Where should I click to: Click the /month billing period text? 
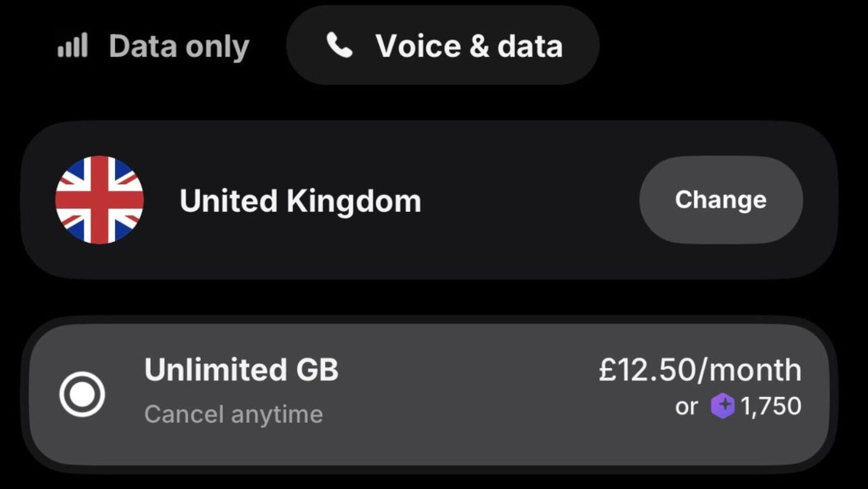tap(751, 370)
